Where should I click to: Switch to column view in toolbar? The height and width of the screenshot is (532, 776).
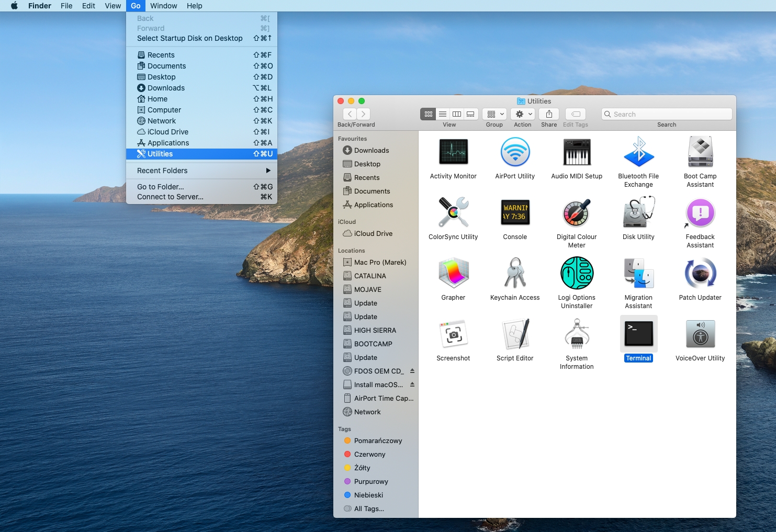click(x=457, y=114)
